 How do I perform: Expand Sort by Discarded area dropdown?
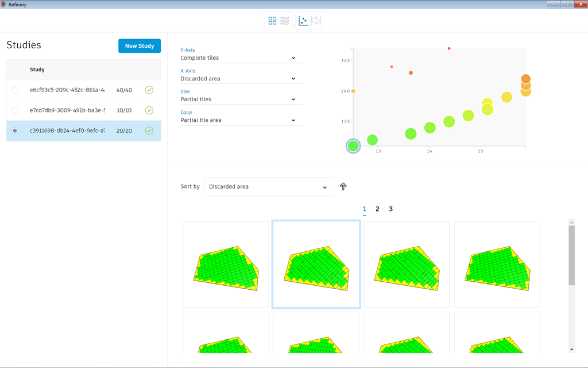click(269, 187)
